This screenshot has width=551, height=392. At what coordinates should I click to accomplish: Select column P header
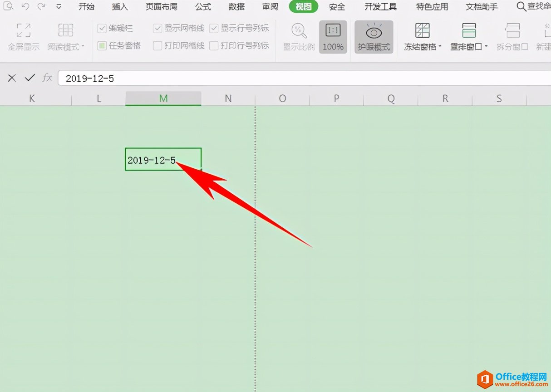336,98
